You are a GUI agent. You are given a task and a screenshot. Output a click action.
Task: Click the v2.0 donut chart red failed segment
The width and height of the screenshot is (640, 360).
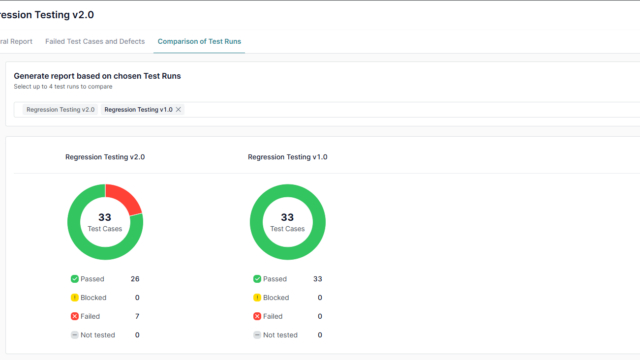[x=126, y=198]
